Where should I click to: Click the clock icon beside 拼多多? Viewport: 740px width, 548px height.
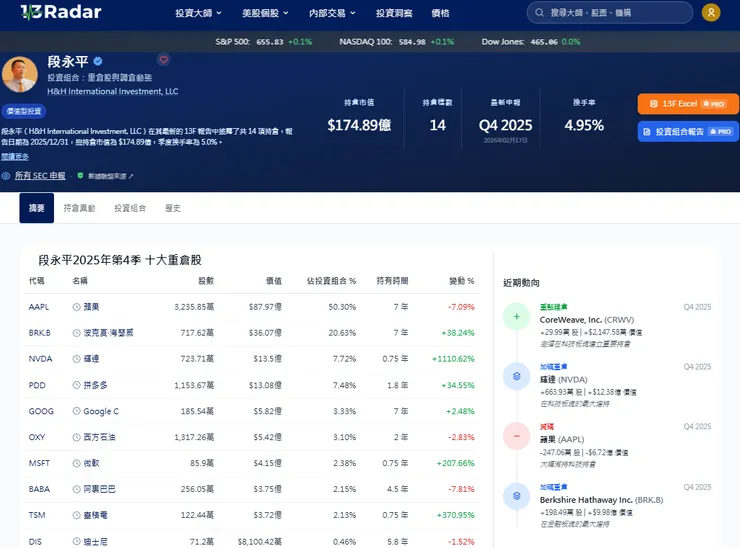point(76,385)
